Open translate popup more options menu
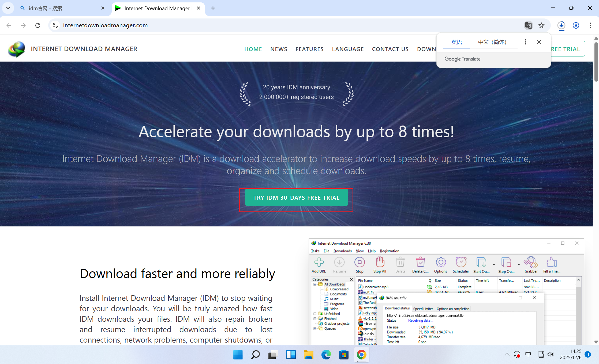The image size is (599, 364). click(525, 42)
